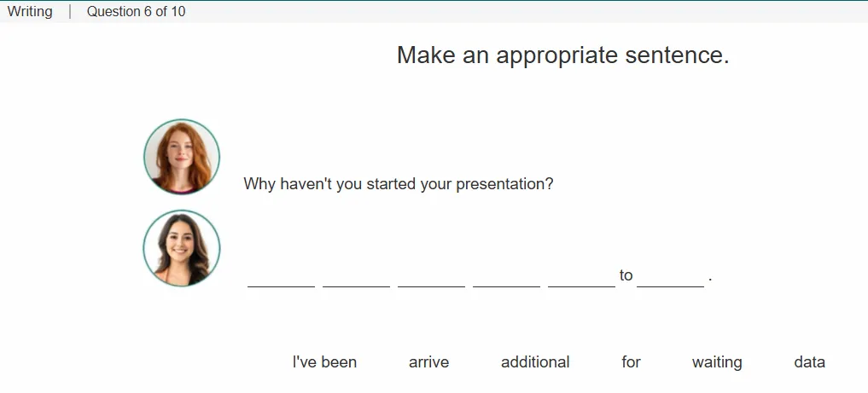Click the dark-haired woman's avatar
This screenshot has height=393, width=868.
point(182,247)
